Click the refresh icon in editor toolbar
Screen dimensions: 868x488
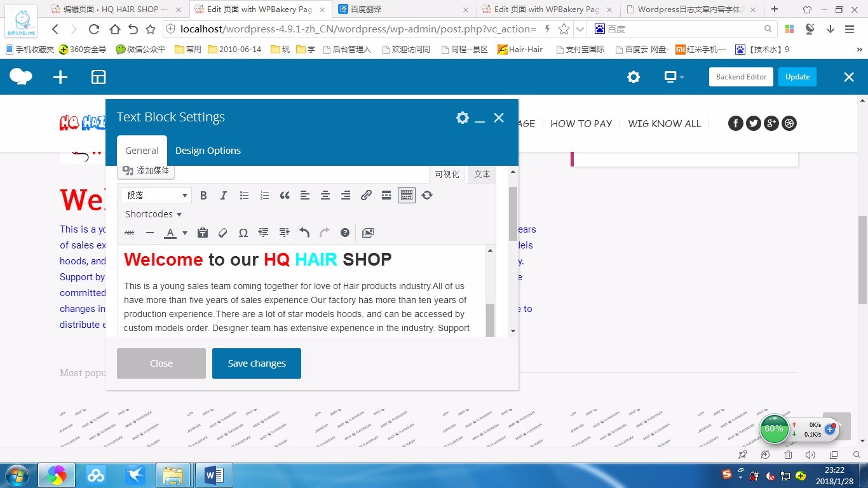click(427, 196)
